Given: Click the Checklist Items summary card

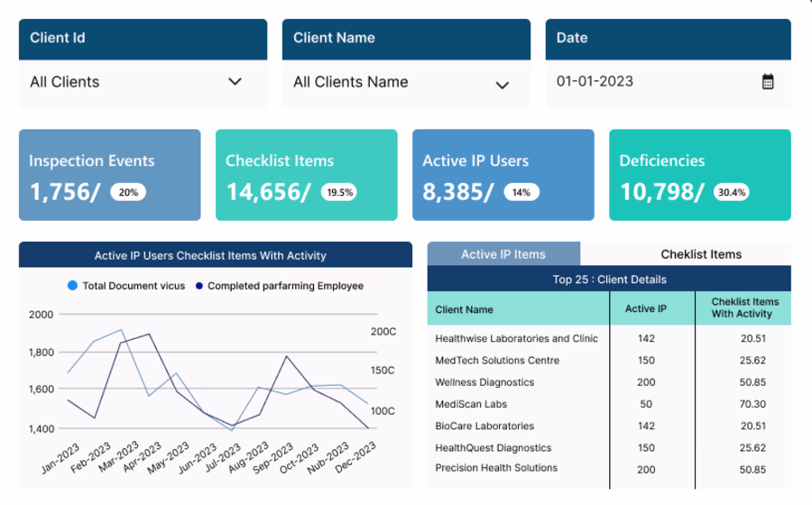Looking at the screenshot, I should (x=306, y=175).
